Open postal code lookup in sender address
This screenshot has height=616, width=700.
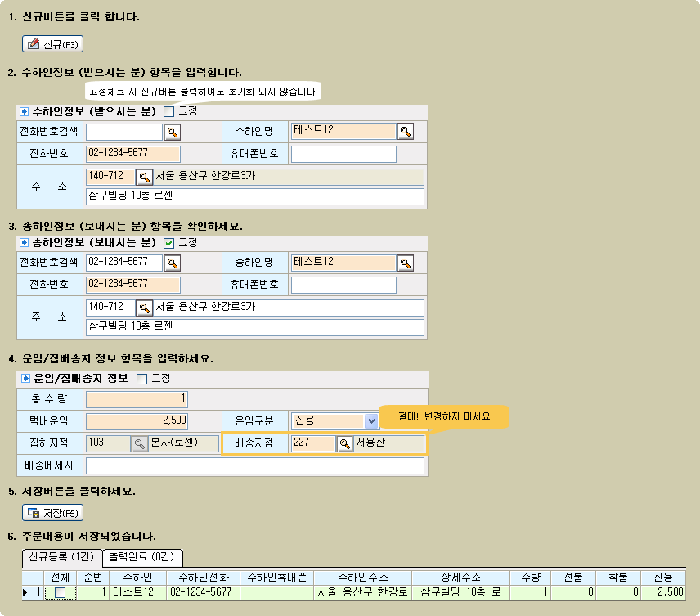point(143,308)
